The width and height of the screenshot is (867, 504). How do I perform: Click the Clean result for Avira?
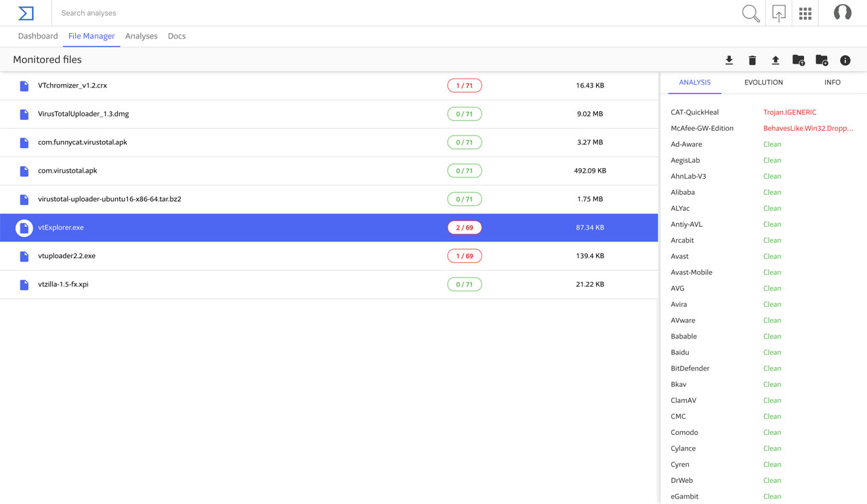pos(772,304)
